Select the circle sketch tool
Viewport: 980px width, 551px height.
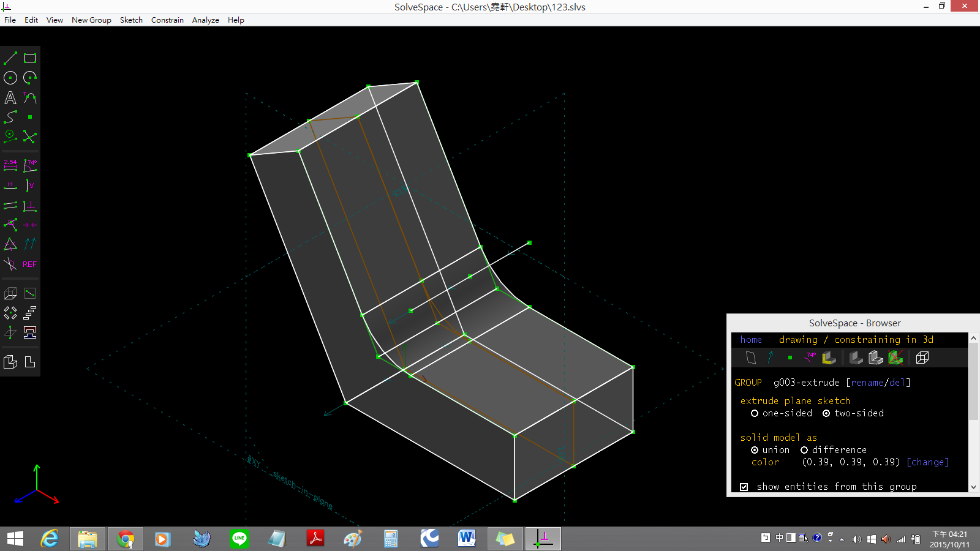pos(10,78)
